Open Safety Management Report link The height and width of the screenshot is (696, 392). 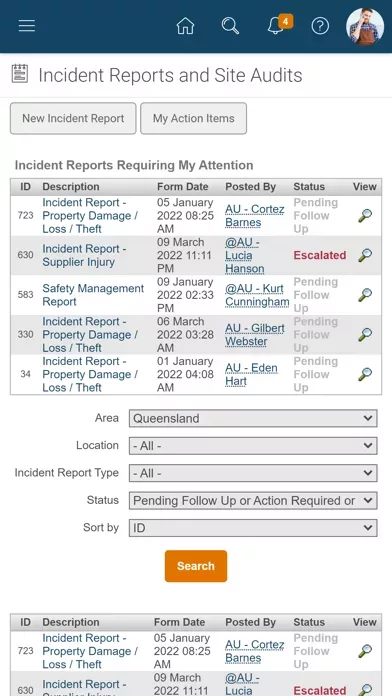click(x=93, y=295)
